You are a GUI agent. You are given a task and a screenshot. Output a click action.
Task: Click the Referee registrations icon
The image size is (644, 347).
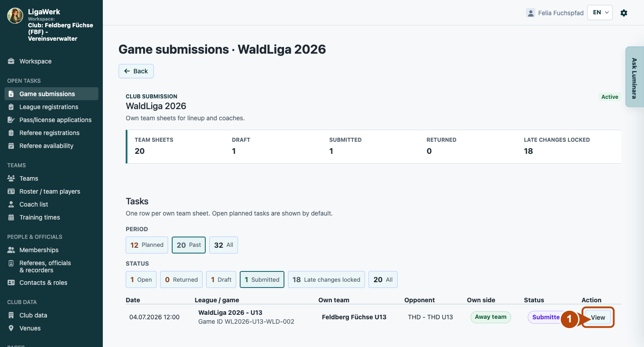pyautogui.click(x=11, y=133)
